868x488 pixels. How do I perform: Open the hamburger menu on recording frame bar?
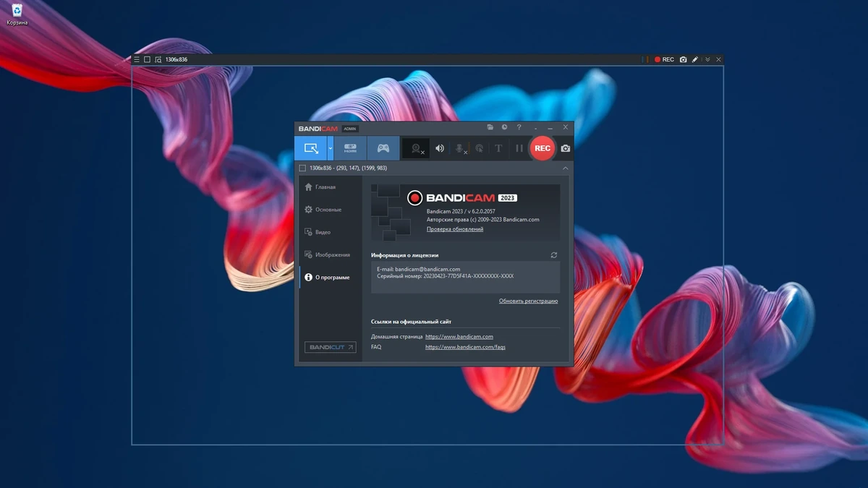coord(137,59)
